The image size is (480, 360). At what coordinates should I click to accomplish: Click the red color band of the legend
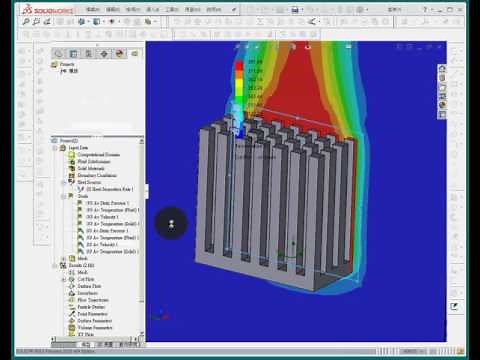[x=239, y=66]
